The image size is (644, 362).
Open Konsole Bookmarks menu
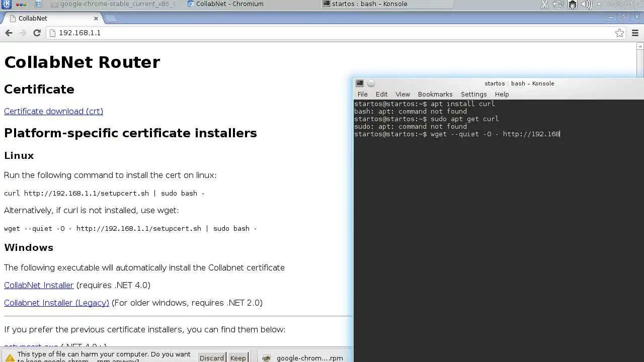pos(435,94)
